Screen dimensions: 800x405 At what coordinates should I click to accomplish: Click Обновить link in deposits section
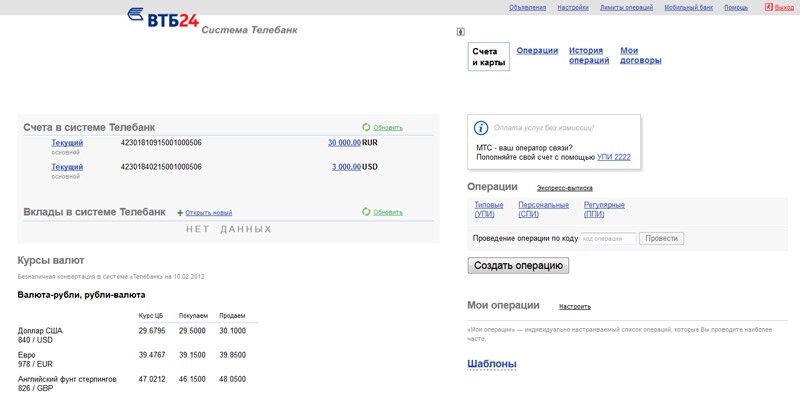click(388, 212)
